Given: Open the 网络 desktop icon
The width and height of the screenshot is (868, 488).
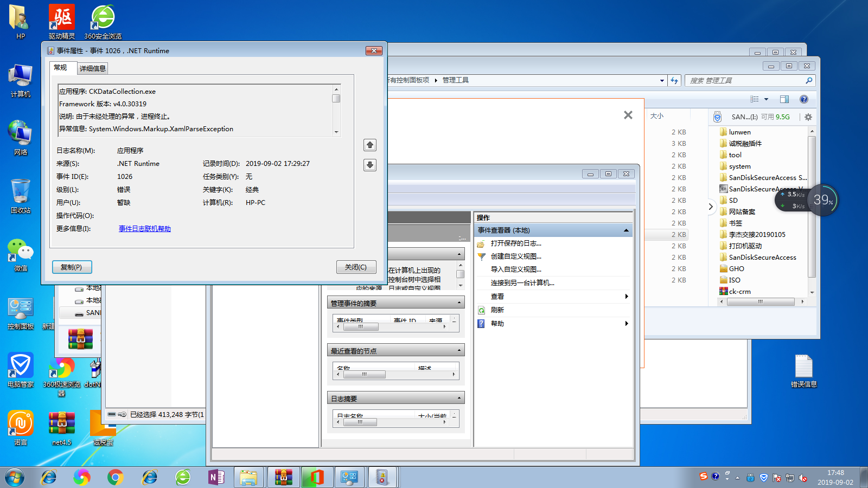Looking at the screenshot, I should [x=21, y=138].
